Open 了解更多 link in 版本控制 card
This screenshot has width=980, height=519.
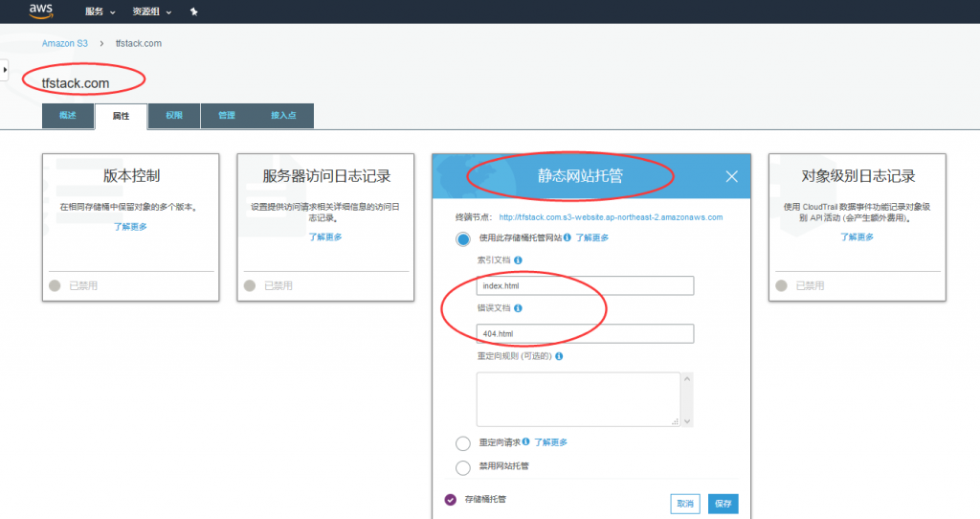(130, 227)
